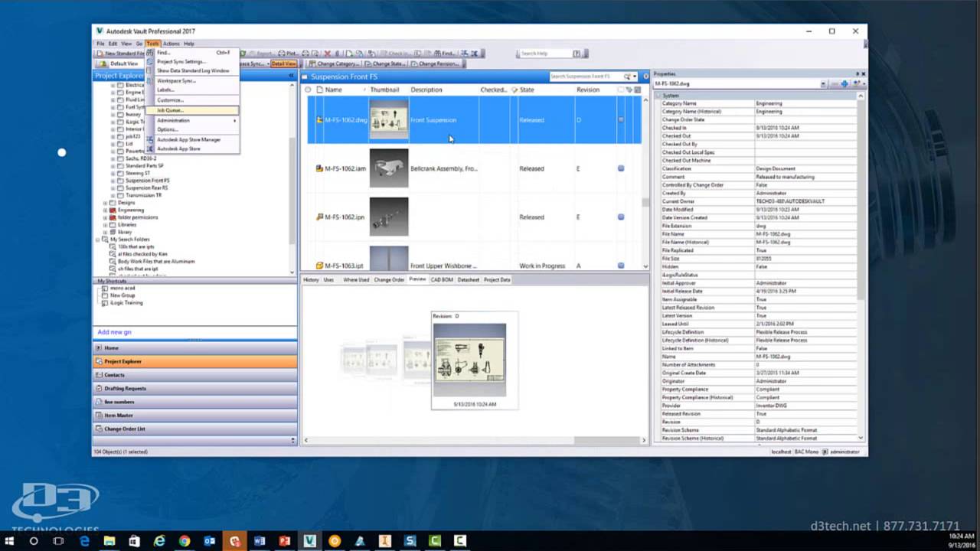
Task: Choose Find in the Tools menu
Action: point(191,53)
